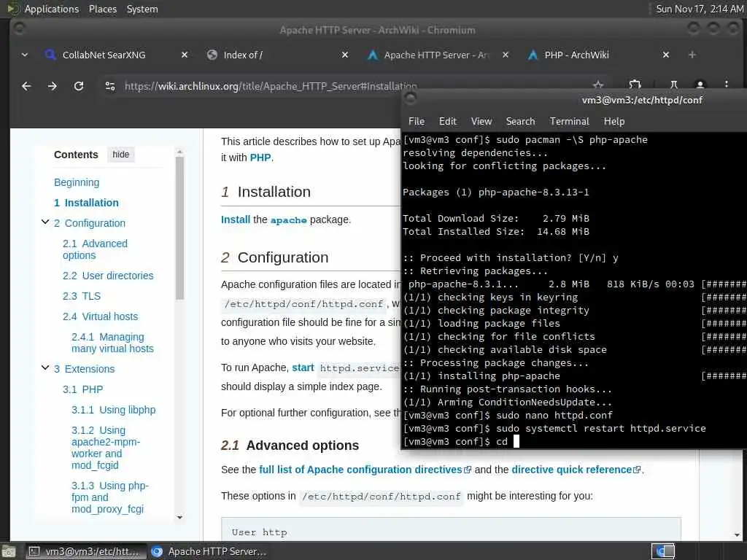Go to 2.2 User directories in contents
This screenshot has height=560, width=747.
click(108, 276)
